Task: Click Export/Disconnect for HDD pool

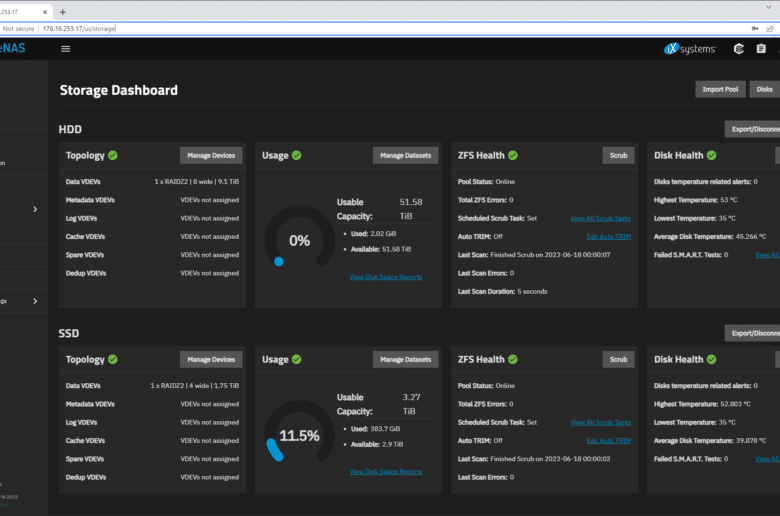Action: click(x=752, y=129)
